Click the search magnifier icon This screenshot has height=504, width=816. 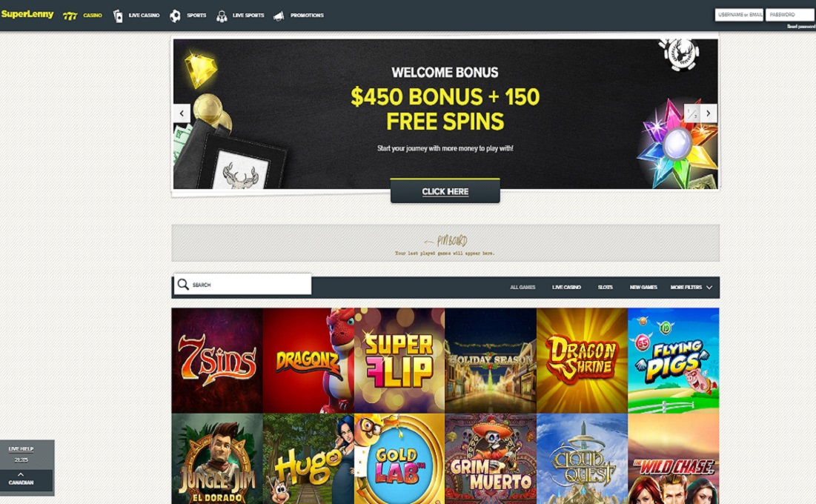tap(183, 285)
